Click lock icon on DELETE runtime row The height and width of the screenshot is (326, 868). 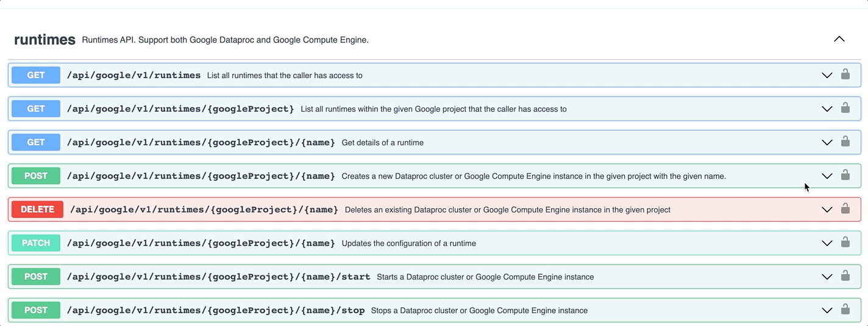tap(845, 209)
